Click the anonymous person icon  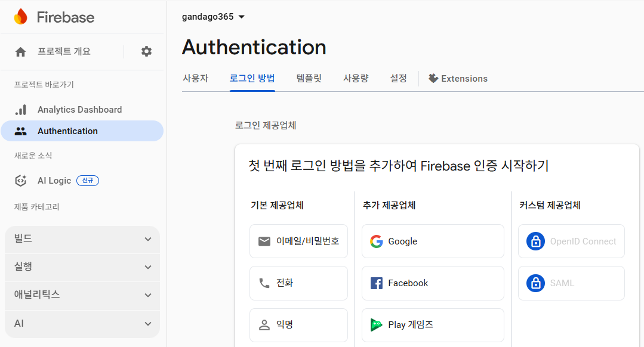(264, 325)
